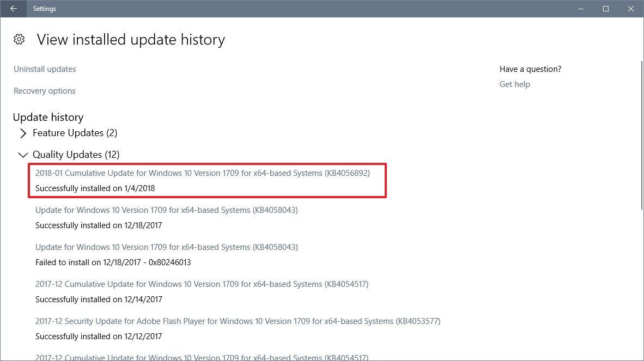Image resolution: width=644 pixels, height=361 pixels.
Task: Select the successfully installed KB4058043 update
Action: [167, 210]
